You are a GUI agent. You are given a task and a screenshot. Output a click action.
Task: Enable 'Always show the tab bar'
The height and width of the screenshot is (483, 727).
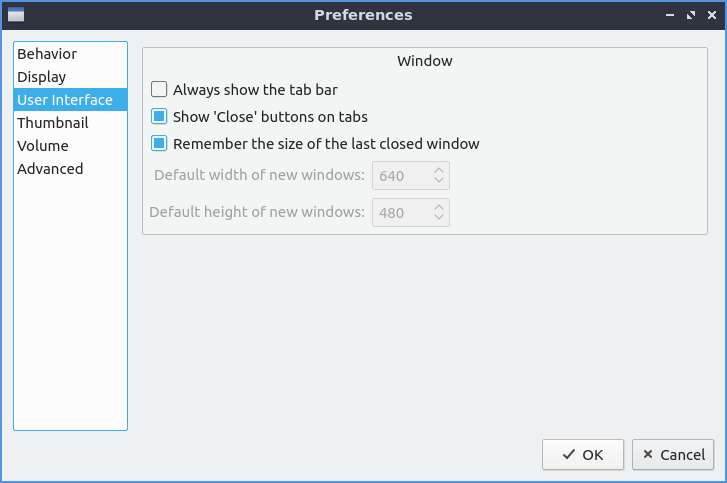coord(159,90)
